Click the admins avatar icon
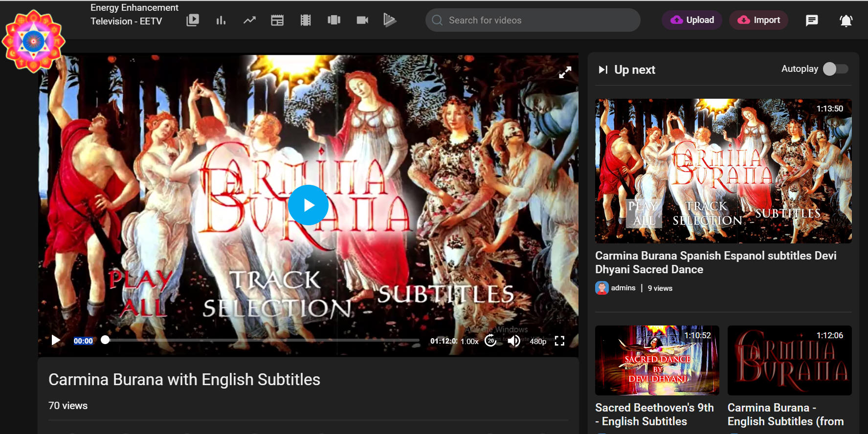The width and height of the screenshot is (868, 434). point(602,288)
